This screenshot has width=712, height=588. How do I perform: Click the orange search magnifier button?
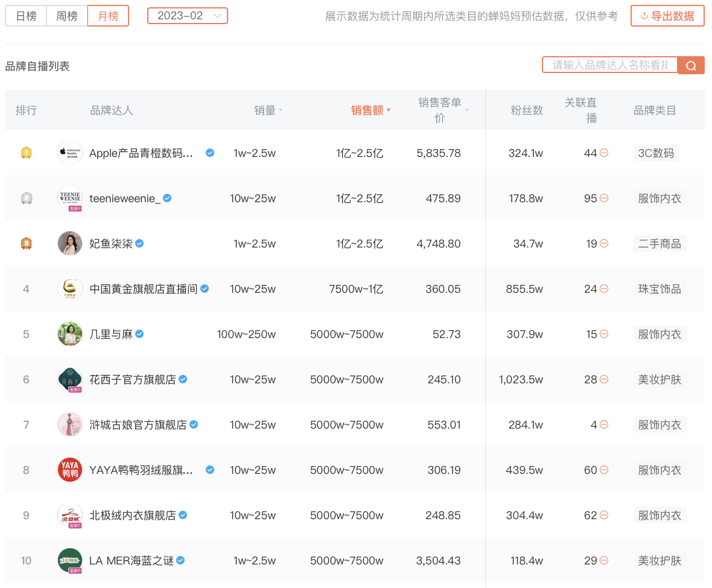click(x=691, y=66)
